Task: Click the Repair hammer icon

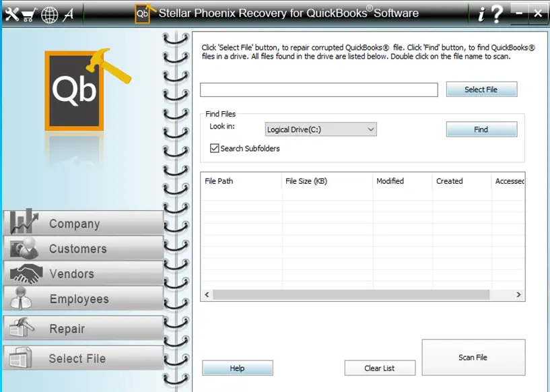Action: tap(22, 327)
